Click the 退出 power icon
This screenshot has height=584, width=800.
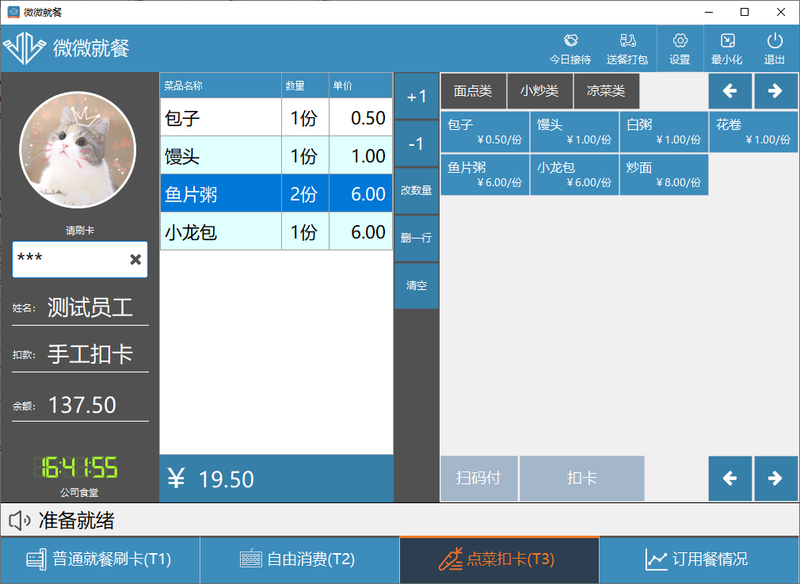[774, 49]
